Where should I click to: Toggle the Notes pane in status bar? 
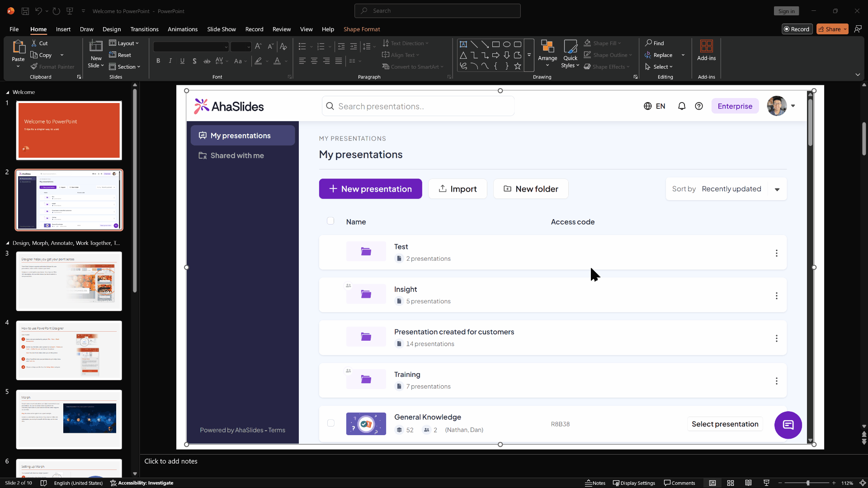coord(595,483)
